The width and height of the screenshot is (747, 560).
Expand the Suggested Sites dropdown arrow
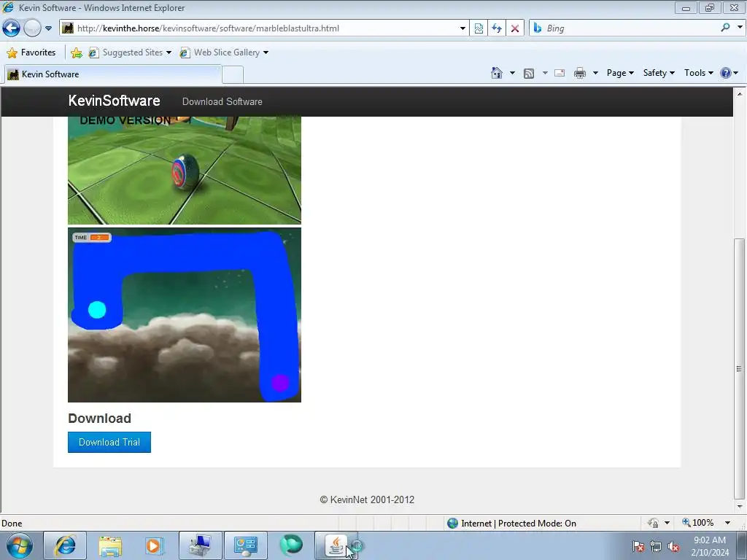coord(169,52)
